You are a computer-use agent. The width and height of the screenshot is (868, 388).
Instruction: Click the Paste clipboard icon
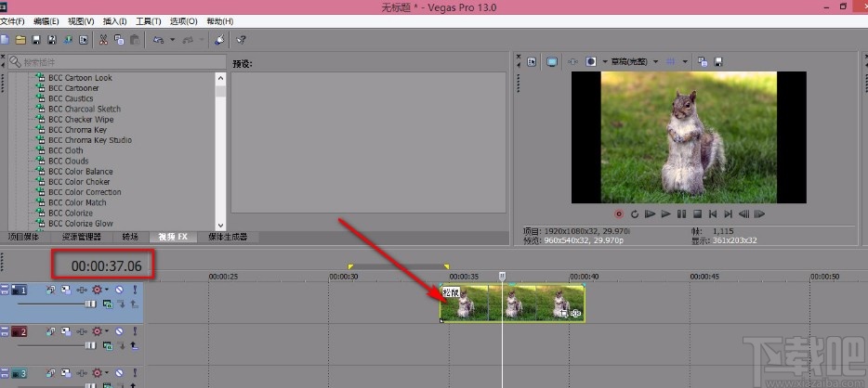click(135, 40)
